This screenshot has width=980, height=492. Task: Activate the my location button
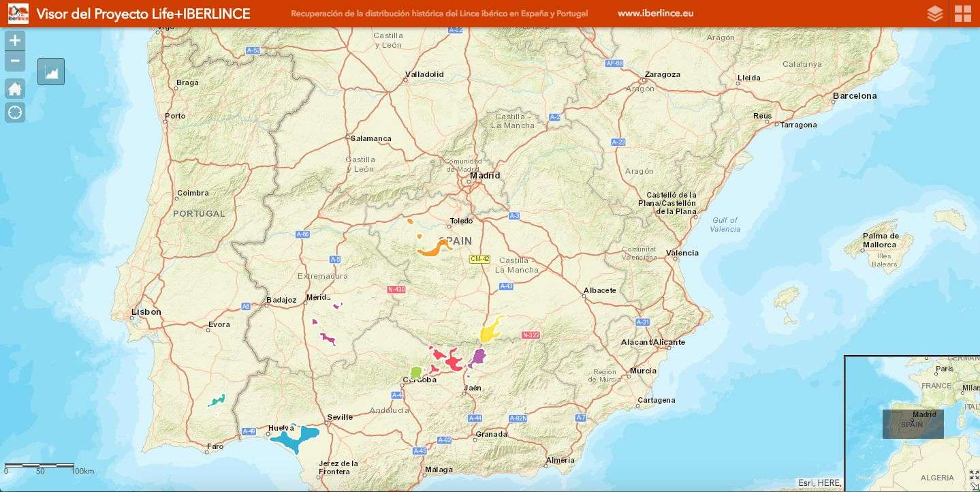coord(15,112)
